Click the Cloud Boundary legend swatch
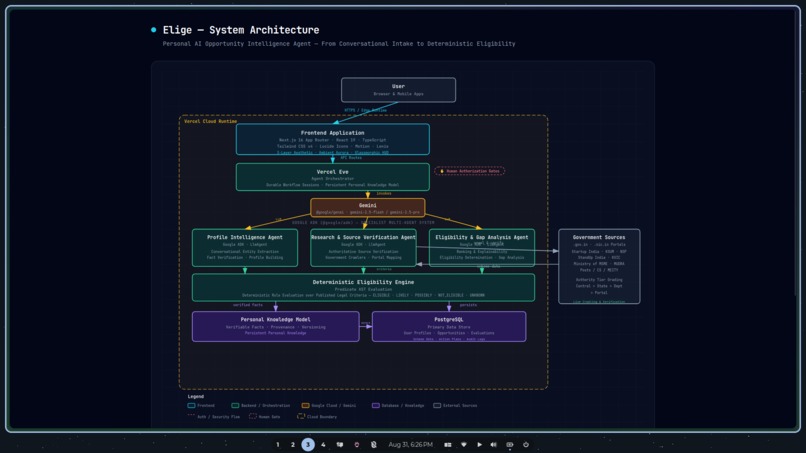Viewport: 806px width, 453px height. pos(301,416)
